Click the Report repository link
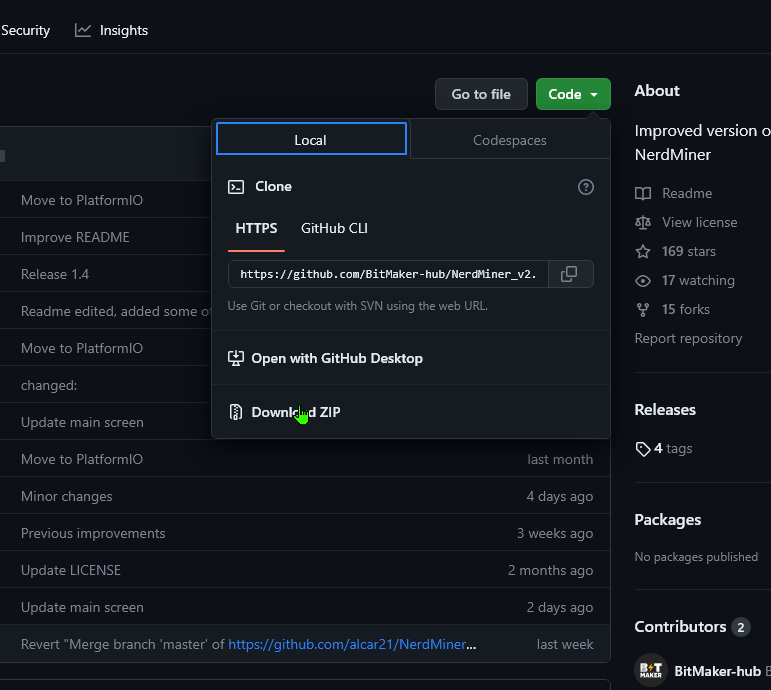The width and height of the screenshot is (771, 690). [688, 338]
